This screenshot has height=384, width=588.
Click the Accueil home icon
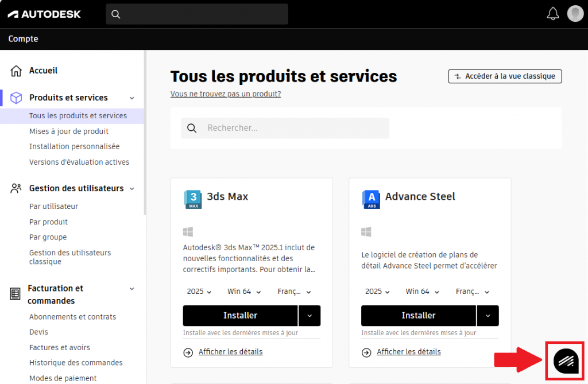click(x=16, y=71)
